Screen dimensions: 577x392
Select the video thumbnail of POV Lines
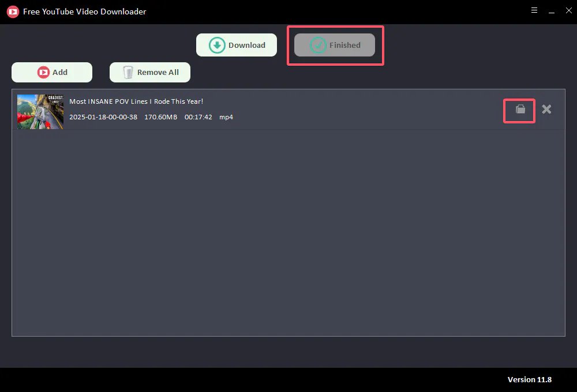pos(40,112)
